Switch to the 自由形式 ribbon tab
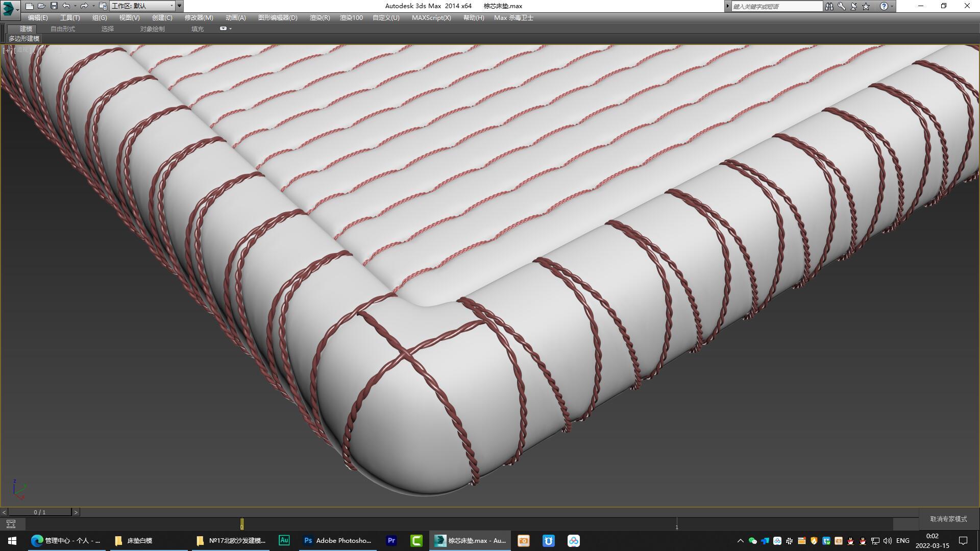Screen dimensions: 980x551 (x=62, y=29)
